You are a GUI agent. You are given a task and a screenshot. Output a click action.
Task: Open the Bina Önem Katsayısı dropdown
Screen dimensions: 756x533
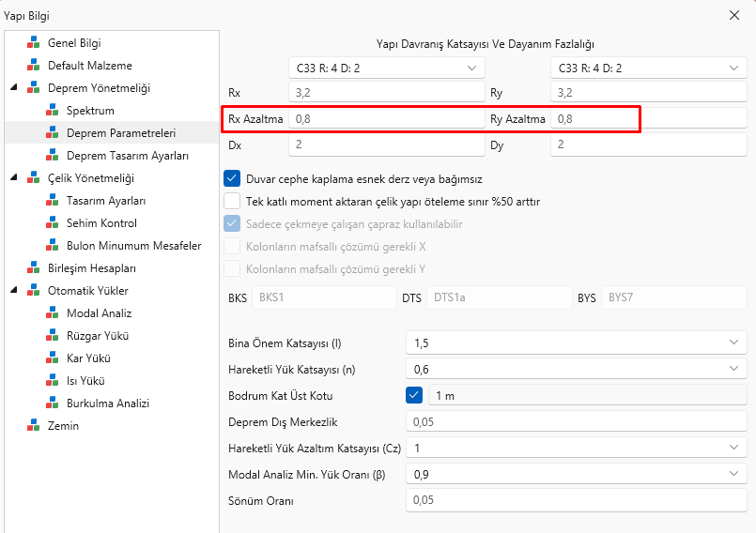pyautogui.click(x=576, y=343)
